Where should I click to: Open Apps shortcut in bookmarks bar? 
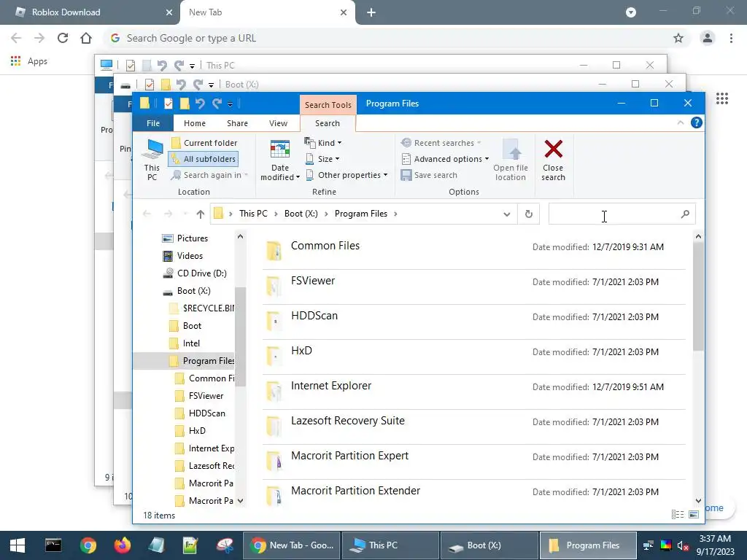(29, 61)
